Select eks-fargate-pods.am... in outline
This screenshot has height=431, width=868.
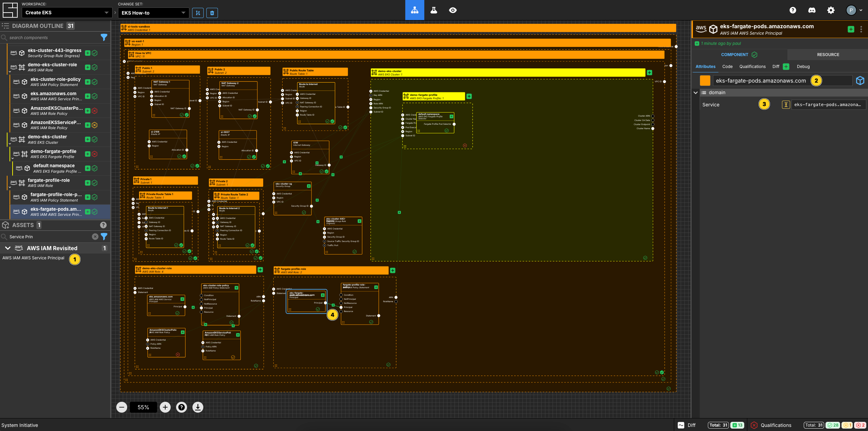[59, 212]
